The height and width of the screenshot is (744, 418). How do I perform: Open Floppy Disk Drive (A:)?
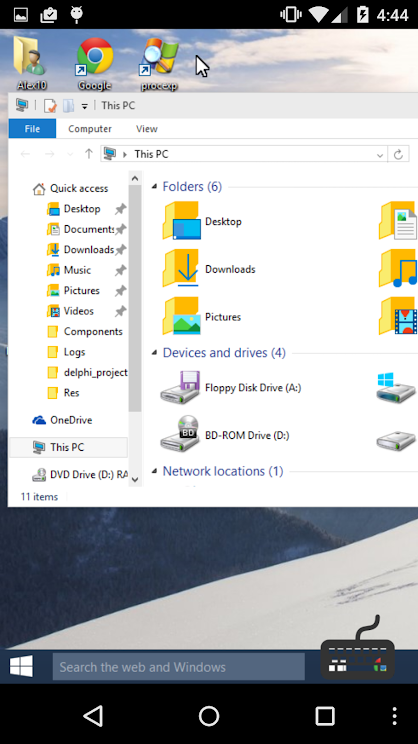coord(231,388)
